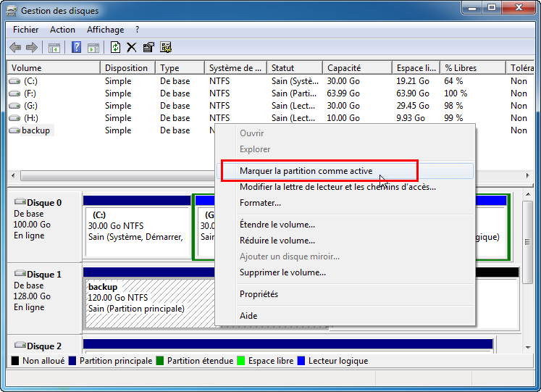
Task: Sort by the Statut column header
Action: pos(295,68)
